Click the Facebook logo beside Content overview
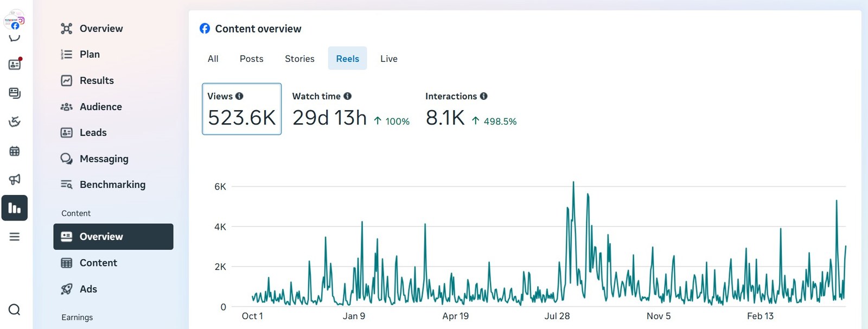 205,28
